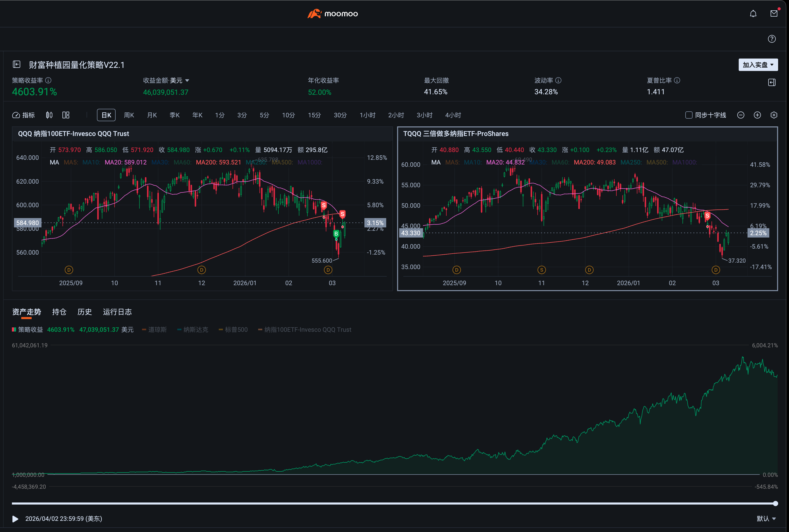Change the chart layout grid icon

66,115
